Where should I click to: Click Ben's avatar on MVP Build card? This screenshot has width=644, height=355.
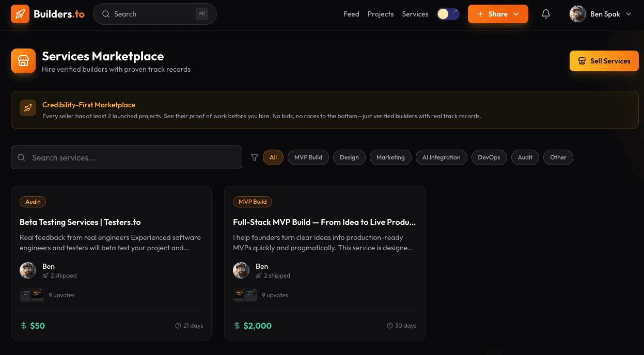241,270
